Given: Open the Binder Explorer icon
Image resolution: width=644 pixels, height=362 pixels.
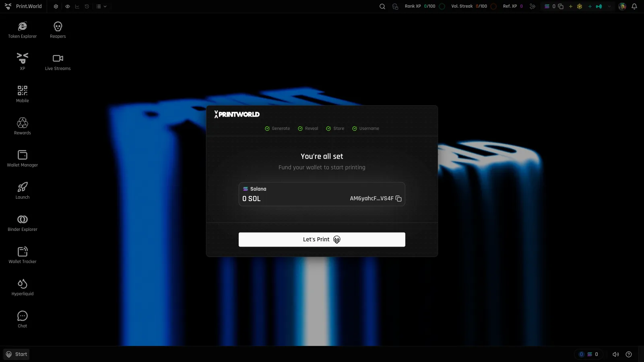Looking at the screenshot, I should coord(23,223).
